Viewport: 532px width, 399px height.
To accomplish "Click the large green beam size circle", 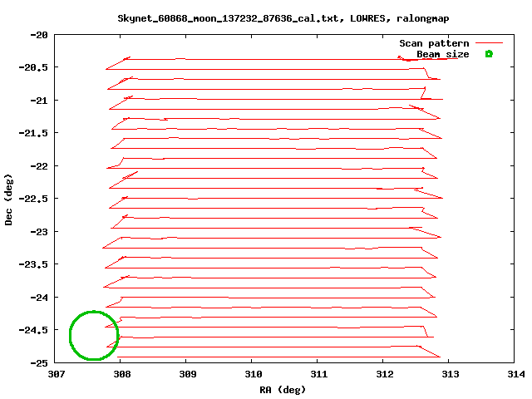I will point(94,335).
